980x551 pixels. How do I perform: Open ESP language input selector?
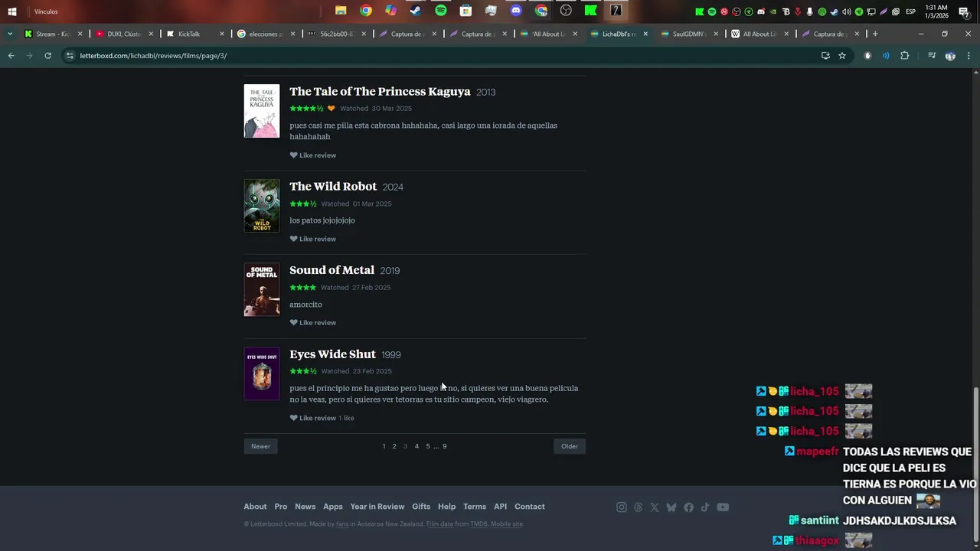[x=910, y=11]
